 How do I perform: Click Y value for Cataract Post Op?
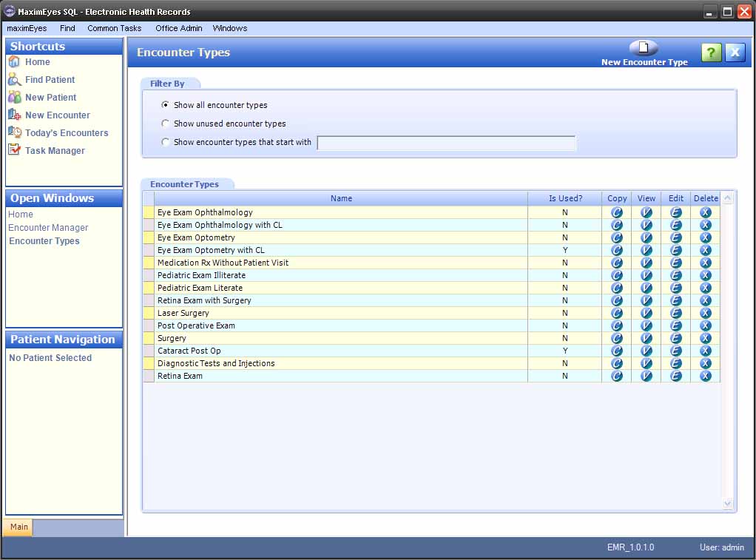point(565,351)
